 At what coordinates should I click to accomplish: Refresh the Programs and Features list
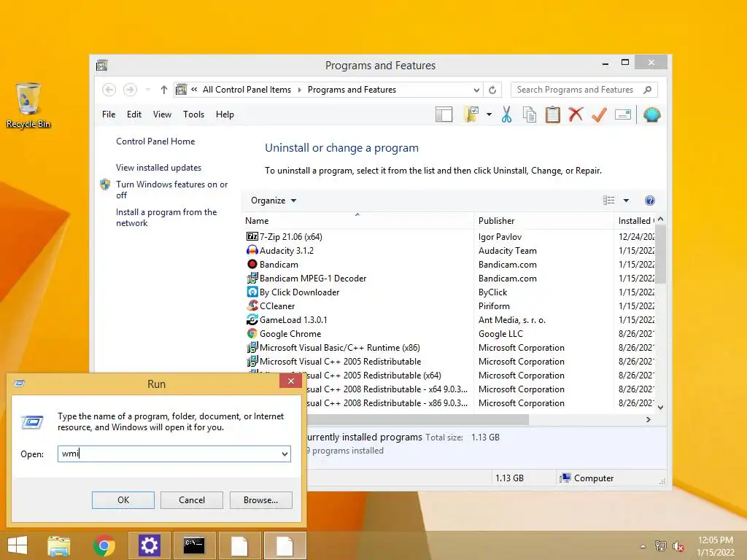[x=492, y=90]
